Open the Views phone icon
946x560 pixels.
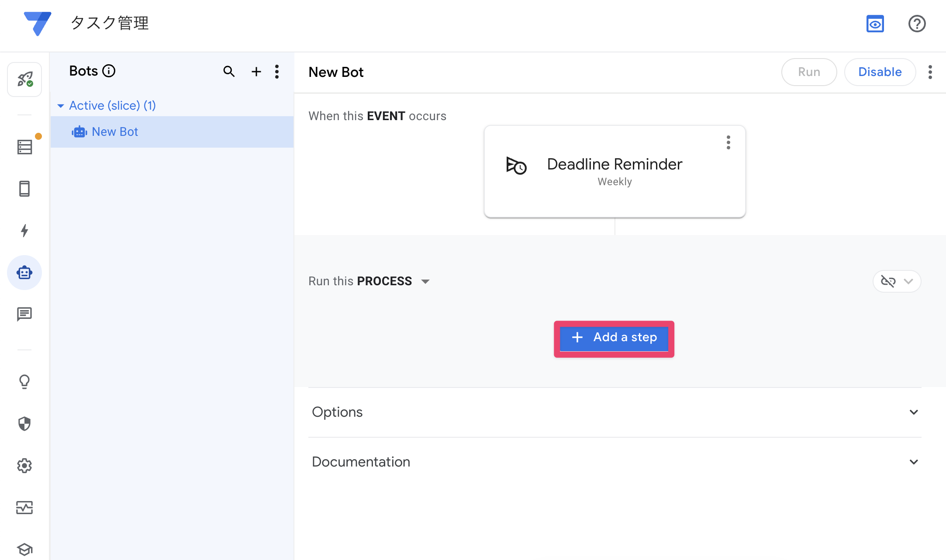[x=24, y=189]
